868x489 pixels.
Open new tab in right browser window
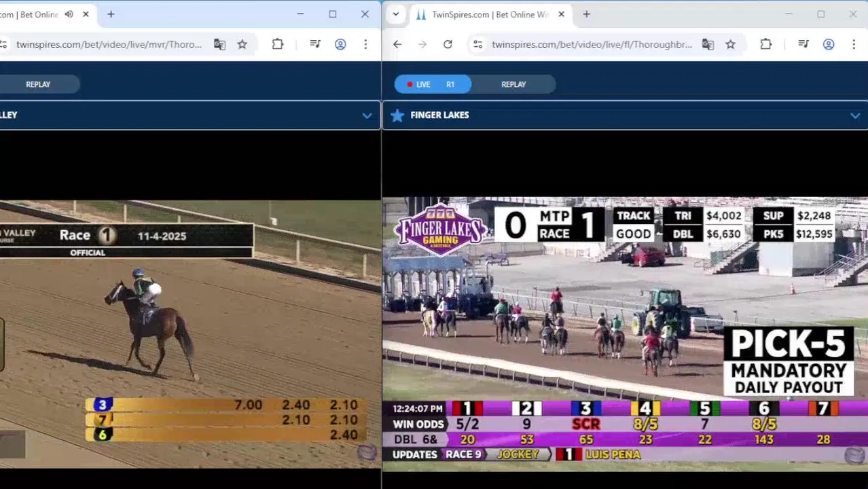(x=587, y=14)
